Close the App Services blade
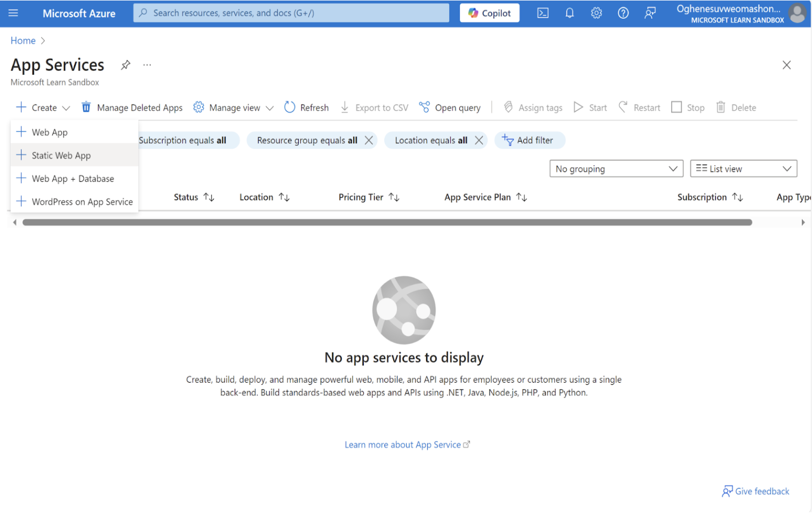Screen dimensions: 812x515 click(x=786, y=65)
